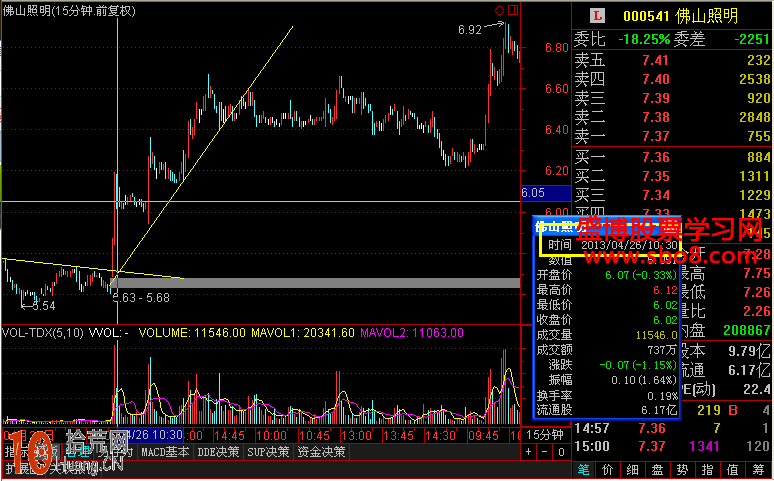Screen dimensions: 774x481
Task: Click the 时间 2013/04/26/10:30 field in popup
Action: (x=611, y=245)
